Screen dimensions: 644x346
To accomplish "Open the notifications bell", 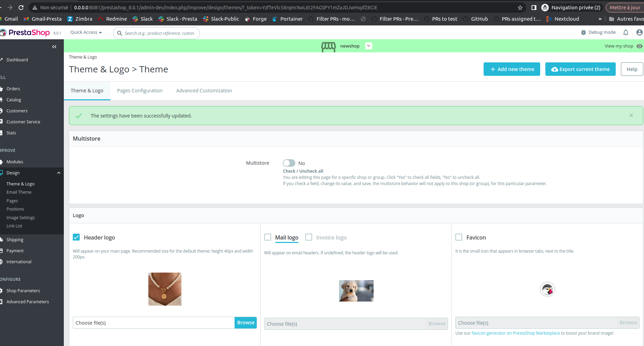I will click(626, 32).
